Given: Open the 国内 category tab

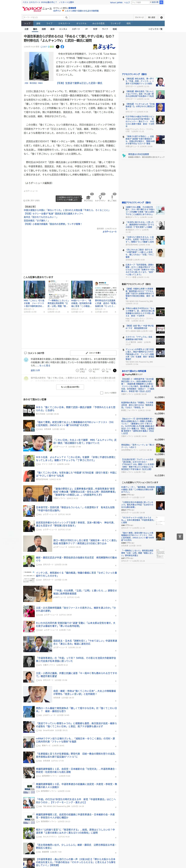Looking at the screenshot, I should click(x=35, y=29).
